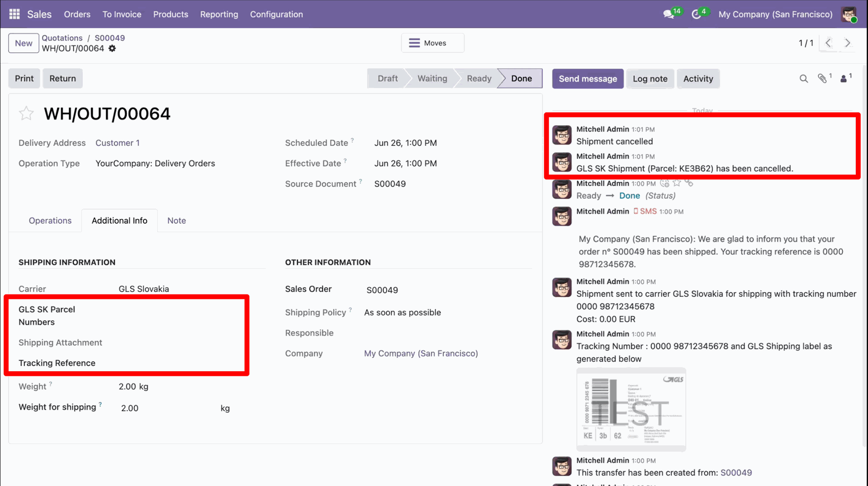Click the Carrier value GLS Slovakia
The width and height of the screenshot is (868, 486).
144,289
